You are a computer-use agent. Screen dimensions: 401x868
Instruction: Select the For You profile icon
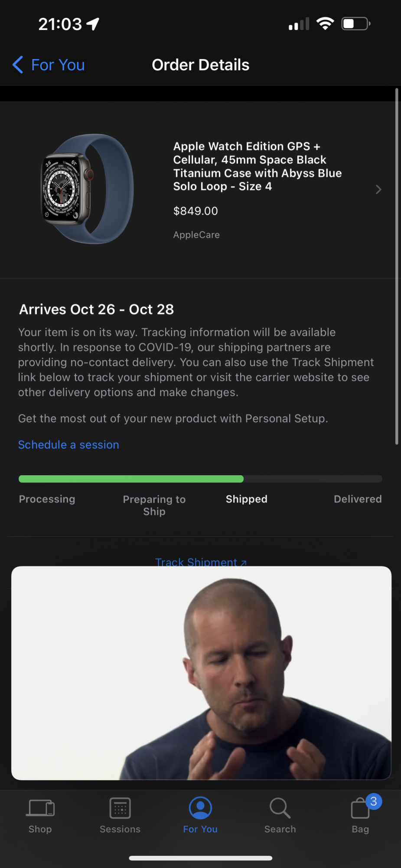(200, 808)
